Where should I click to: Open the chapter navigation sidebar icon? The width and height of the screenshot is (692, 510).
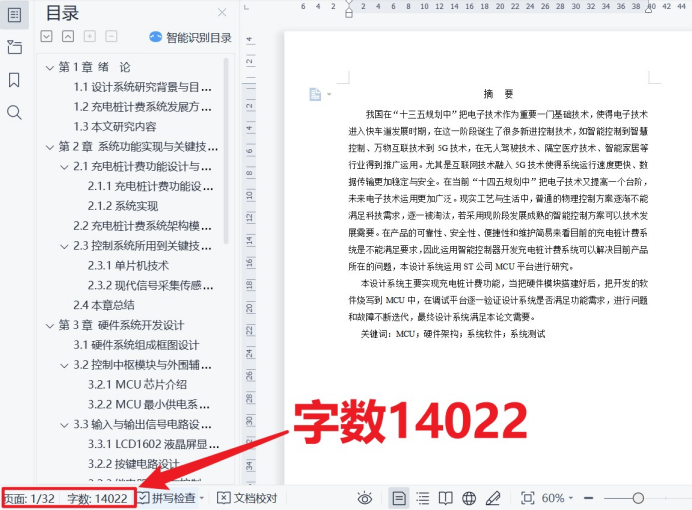14,47
